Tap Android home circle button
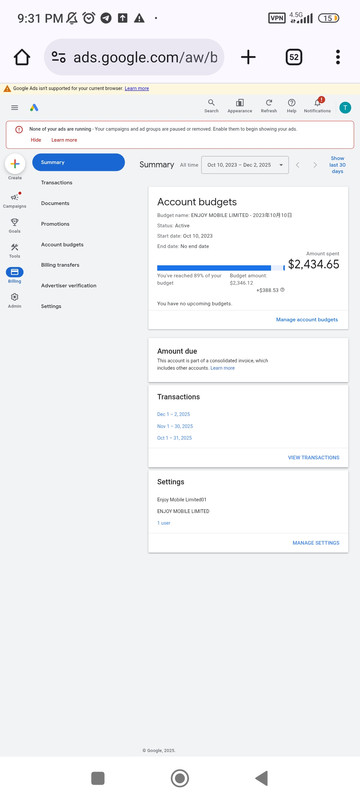This screenshot has height=800, width=360. (x=179, y=778)
